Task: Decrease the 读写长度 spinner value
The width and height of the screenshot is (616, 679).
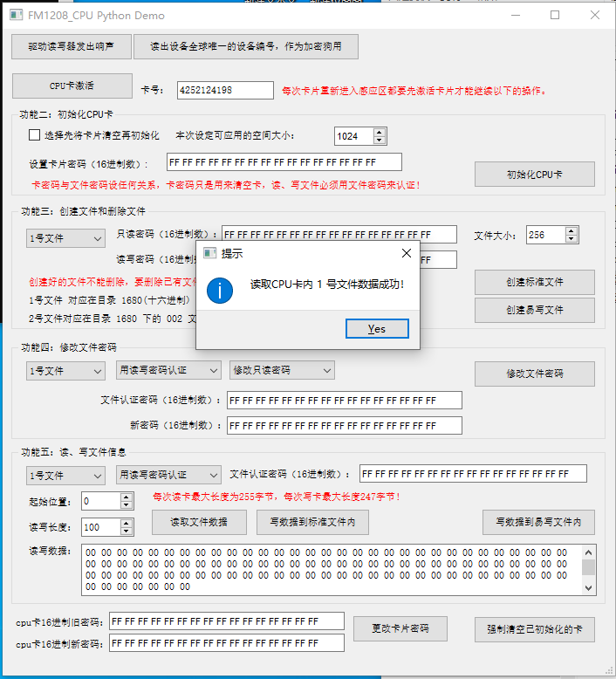Action: (x=127, y=532)
